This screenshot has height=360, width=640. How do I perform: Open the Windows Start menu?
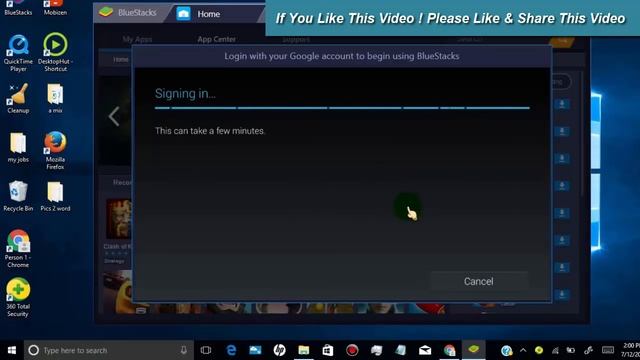click(x=12, y=350)
